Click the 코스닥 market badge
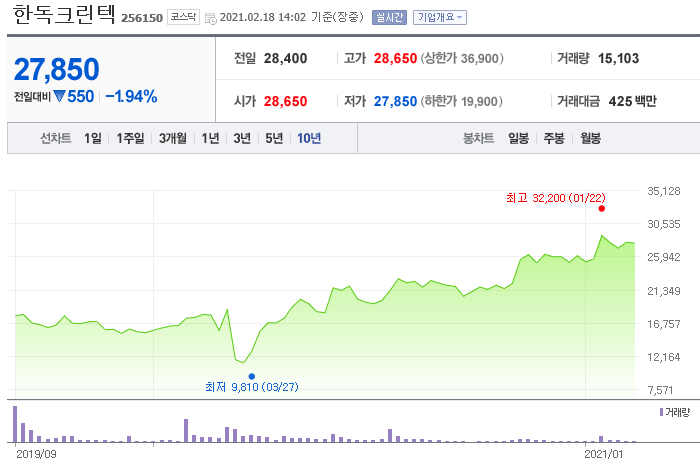The image size is (700, 464). (x=183, y=17)
